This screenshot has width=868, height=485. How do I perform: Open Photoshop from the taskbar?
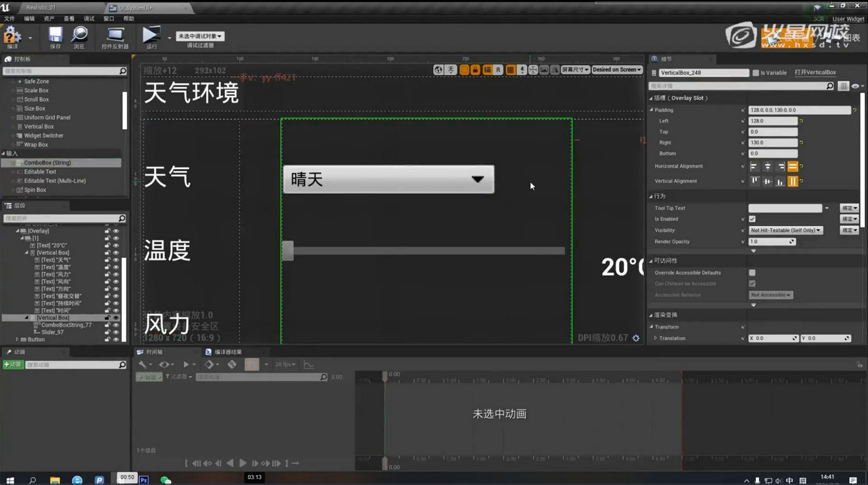(x=144, y=480)
